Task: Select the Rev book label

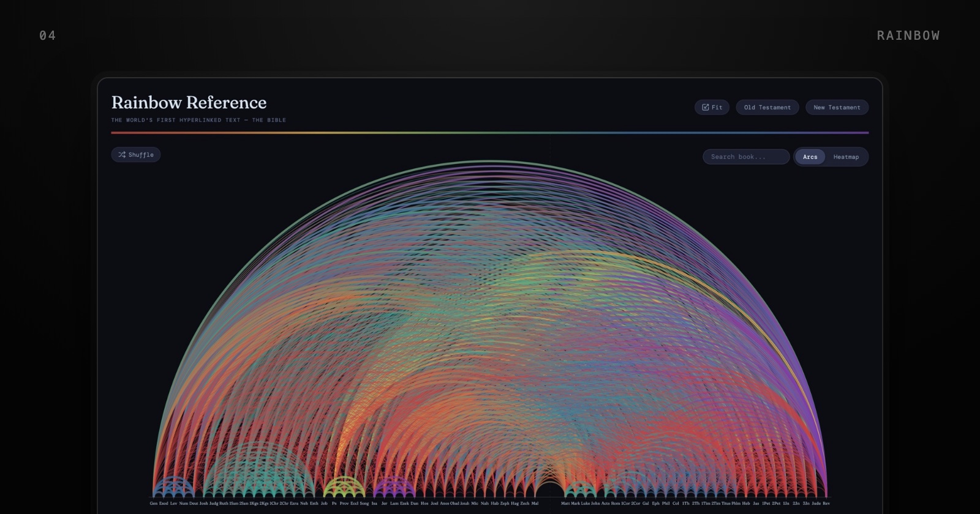Action: coord(826,504)
